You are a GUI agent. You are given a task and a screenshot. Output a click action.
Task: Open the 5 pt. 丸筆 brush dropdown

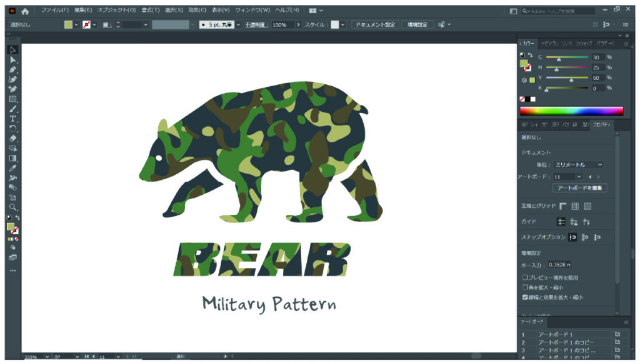pos(238,25)
